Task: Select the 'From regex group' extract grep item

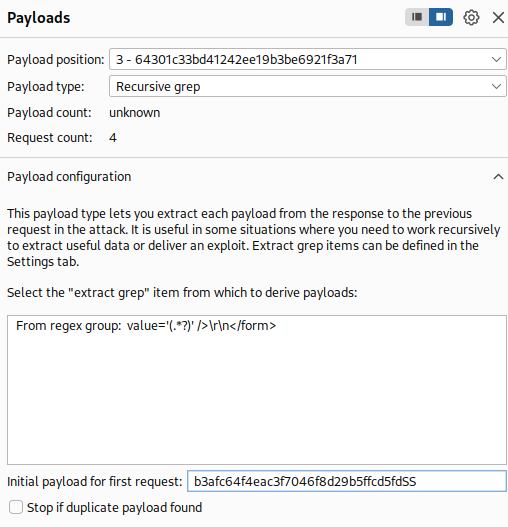Action: 146,326
